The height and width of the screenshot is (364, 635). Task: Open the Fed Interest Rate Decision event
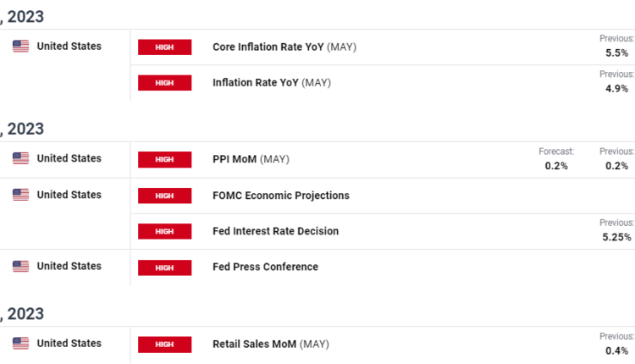[x=275, y=231]
